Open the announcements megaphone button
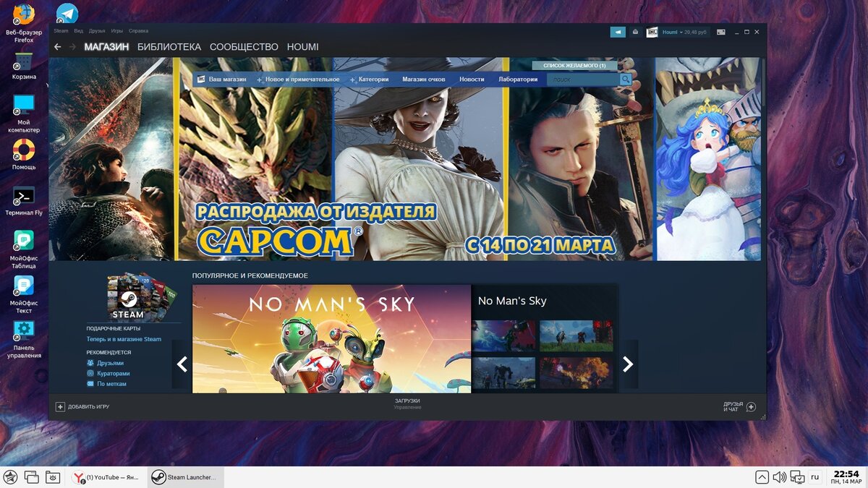The width and height of the screenshot is (868, 488). pos(618,32)
